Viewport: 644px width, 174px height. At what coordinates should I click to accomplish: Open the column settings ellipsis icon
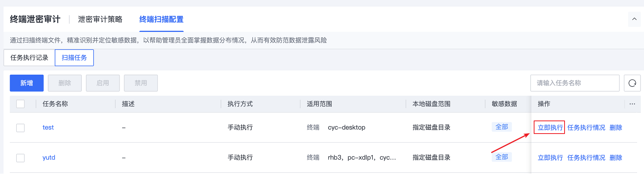tap(632, 104)
